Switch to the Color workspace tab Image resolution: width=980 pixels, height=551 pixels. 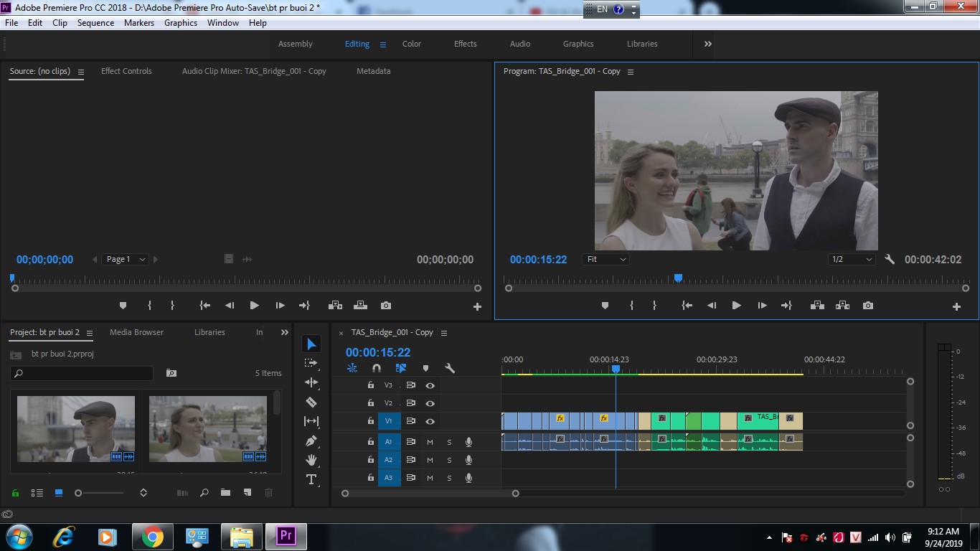pyautogui.click(x=412, y=44)
